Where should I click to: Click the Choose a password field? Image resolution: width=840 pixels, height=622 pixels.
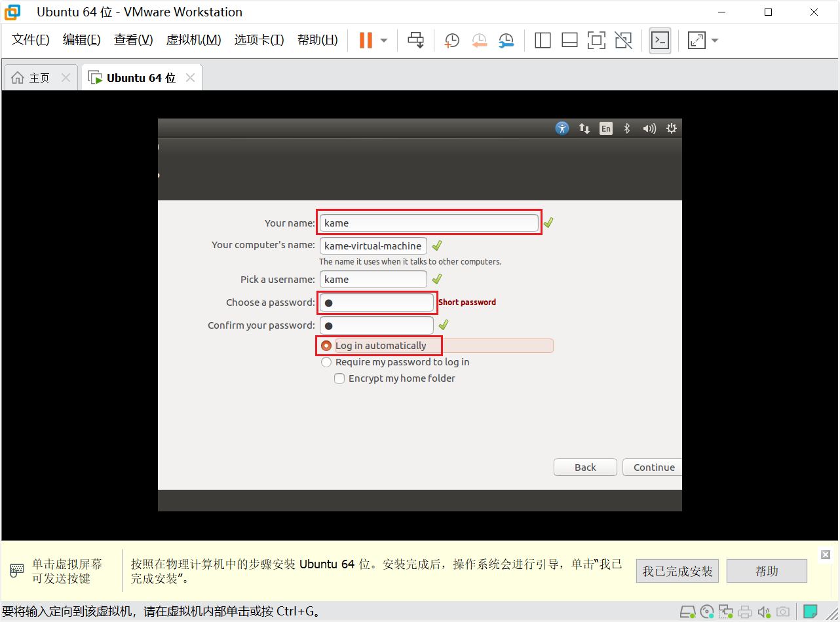(x=377, y=302)
